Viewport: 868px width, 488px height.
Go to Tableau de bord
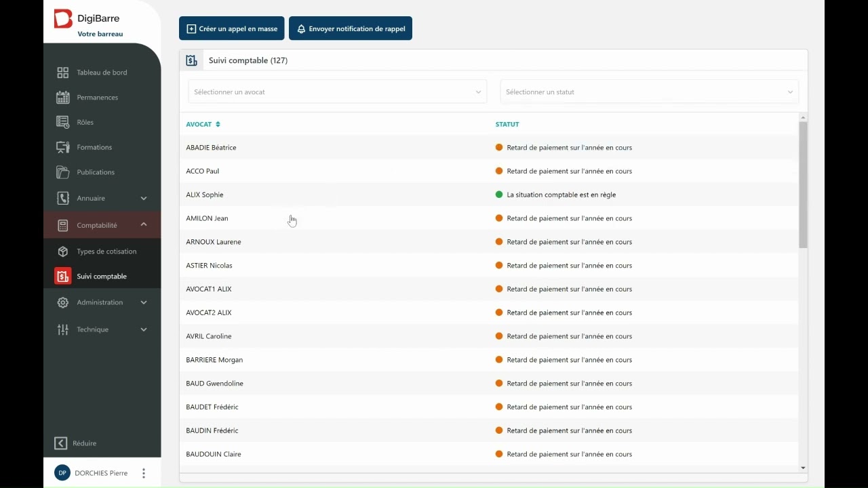[x=102, y=73]
